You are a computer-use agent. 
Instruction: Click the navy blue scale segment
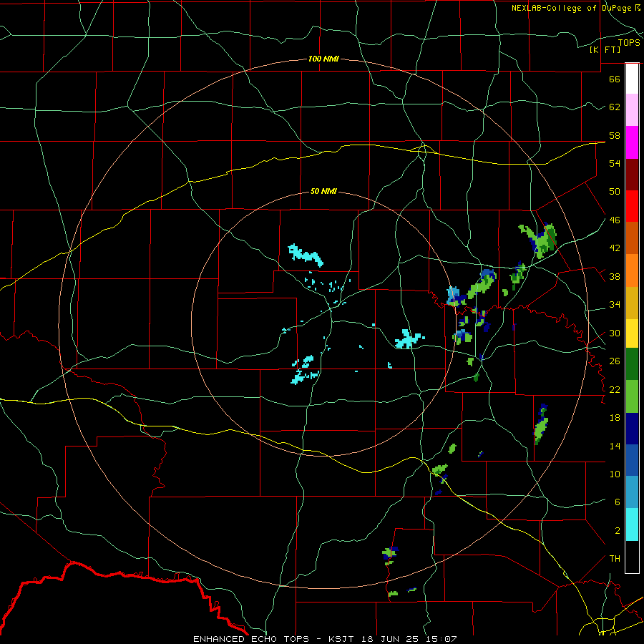(x=632, y=429)
